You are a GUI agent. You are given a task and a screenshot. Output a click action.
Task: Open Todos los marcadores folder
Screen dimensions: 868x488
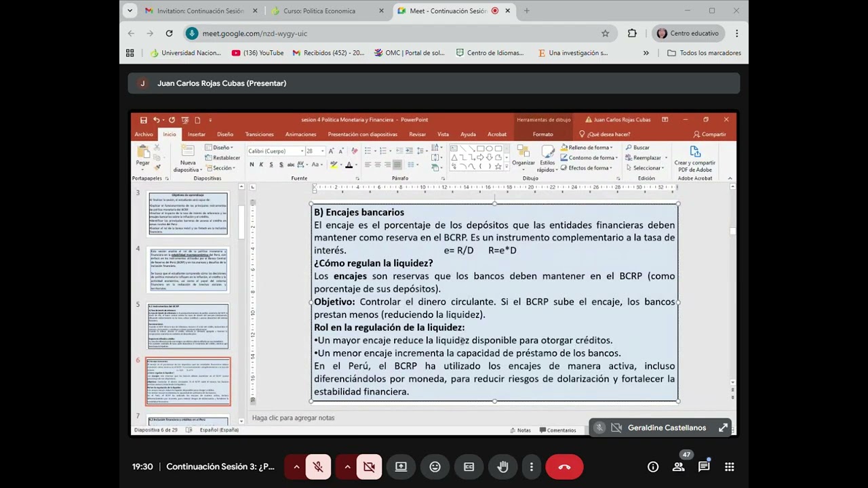tap(704, 53)
